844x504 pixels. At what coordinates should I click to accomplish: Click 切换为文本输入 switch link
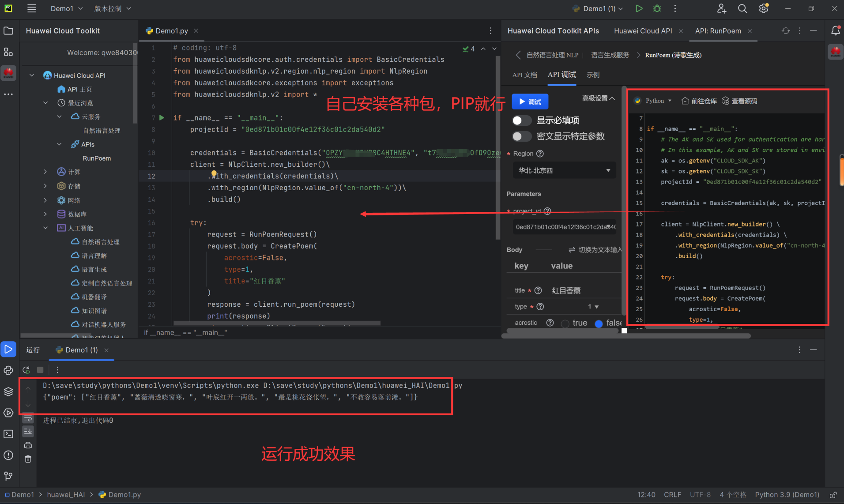[595, 250]
